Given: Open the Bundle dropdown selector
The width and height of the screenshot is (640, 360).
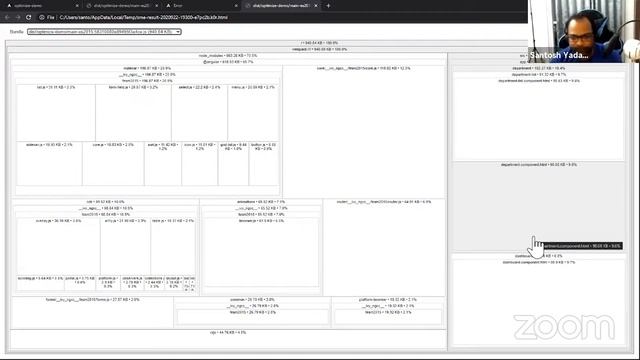Looking at the screenshot, I should (x=104, y=31).
